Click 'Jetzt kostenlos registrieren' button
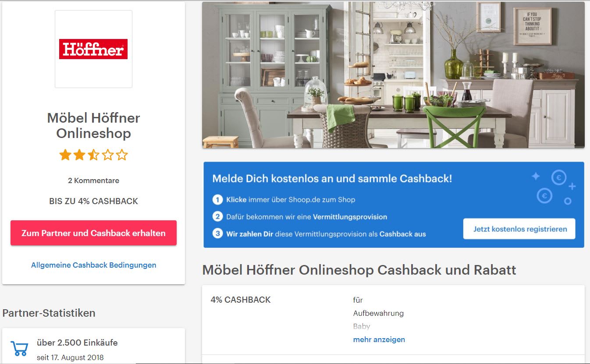 (519, 229)
